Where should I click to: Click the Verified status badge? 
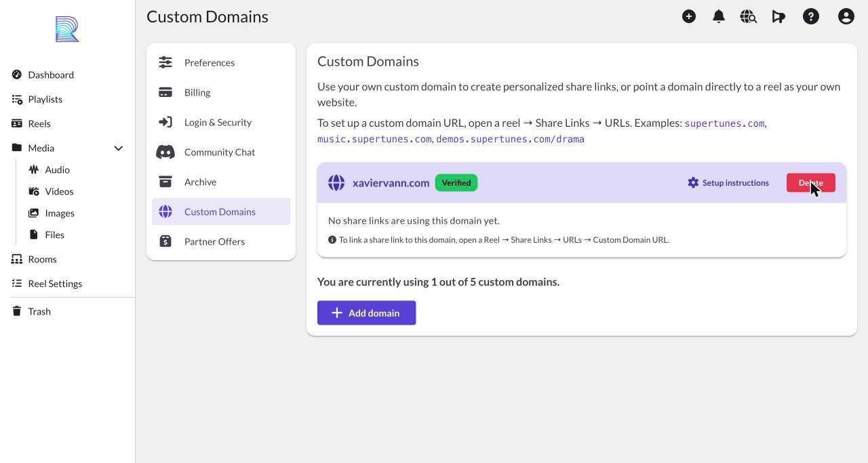click(x=456, y=182)
